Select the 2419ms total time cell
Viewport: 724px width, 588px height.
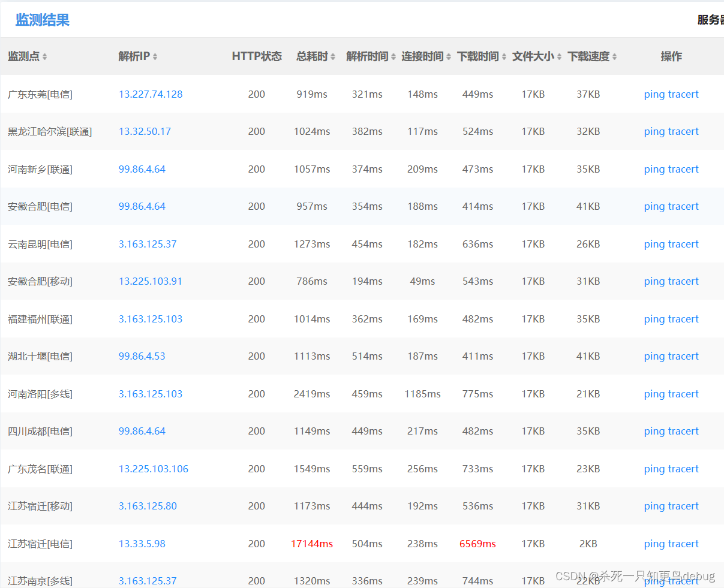point(312,394)
